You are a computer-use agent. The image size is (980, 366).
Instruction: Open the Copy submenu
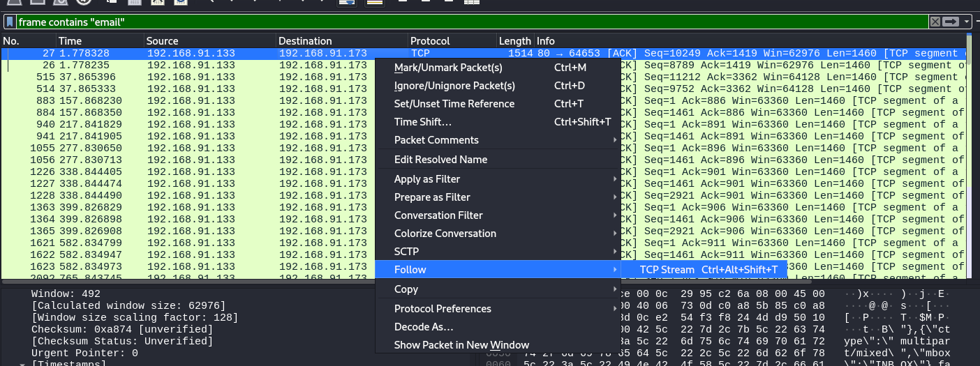click(x=406, y=289)
